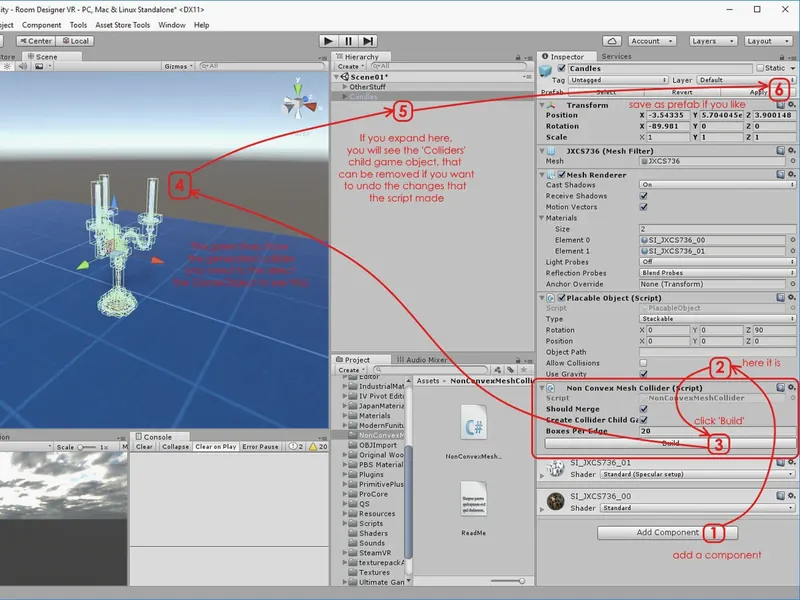Select the ReadMe text asset
Image resolution: width=800 pixels, height=600 pixels.
(473, 499)
